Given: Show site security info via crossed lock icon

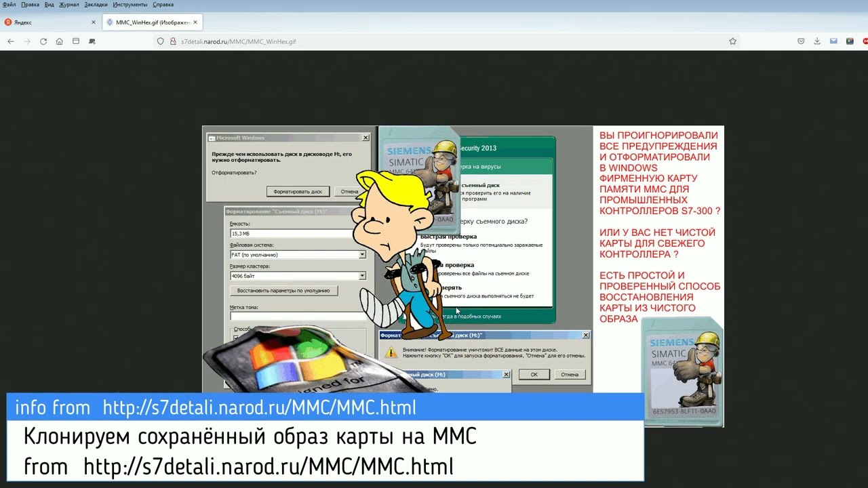Looking at the screenshot, I should click(173, 41).
